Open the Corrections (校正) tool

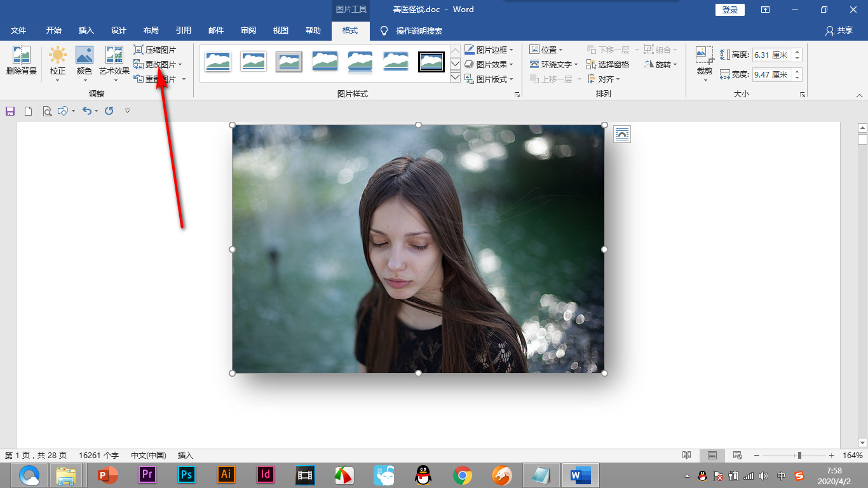click(x=58, y=56)
